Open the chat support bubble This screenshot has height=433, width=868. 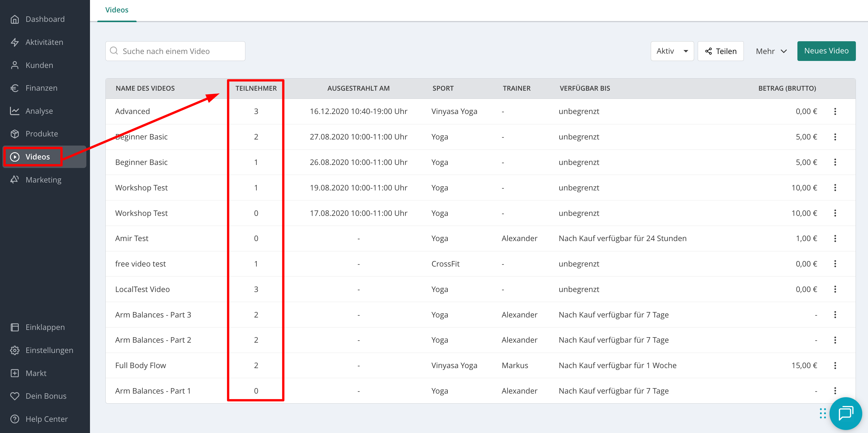coord(845,413)
